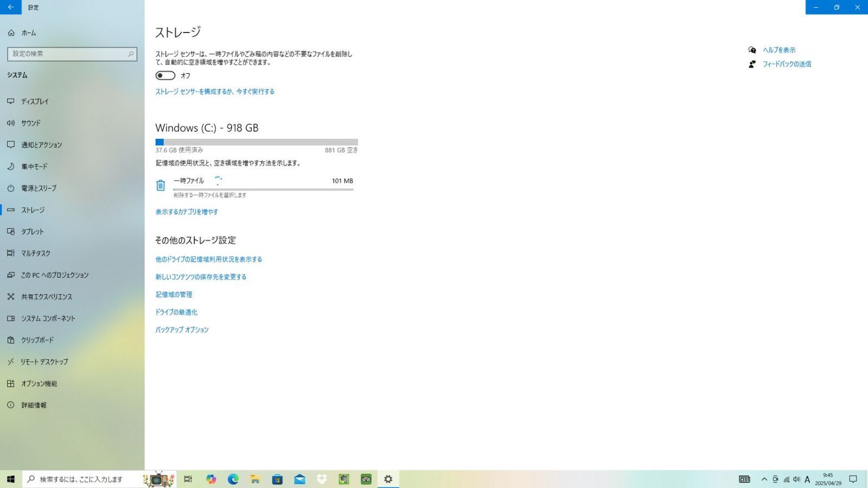
Task: Toggle the Storage Sense switch on
Action: (x=165, y=75)
